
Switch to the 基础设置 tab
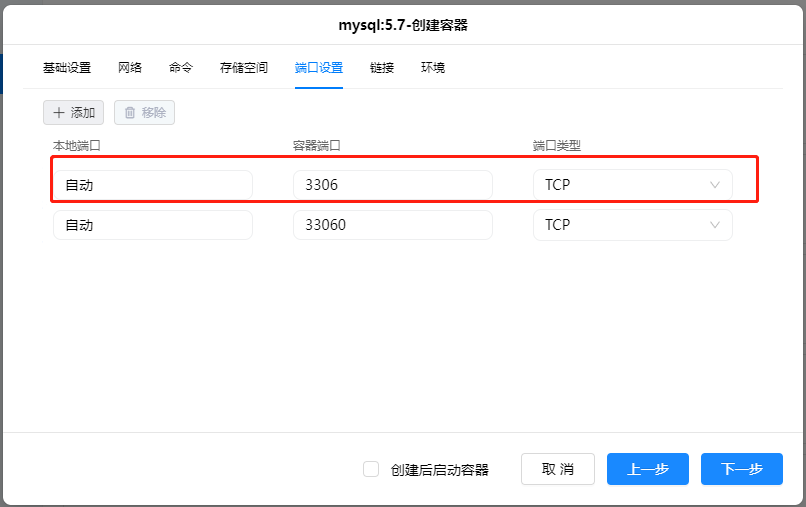[x=67, y=68]
